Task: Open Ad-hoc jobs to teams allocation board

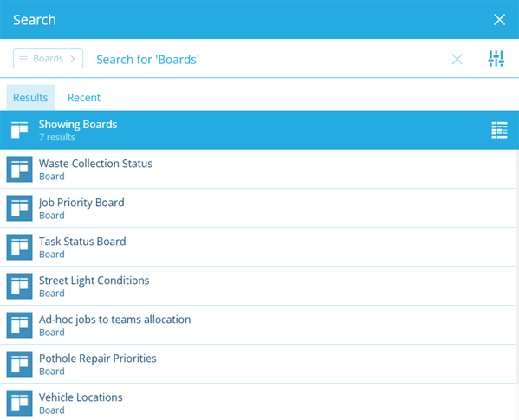Action: [x=258, y=325]
